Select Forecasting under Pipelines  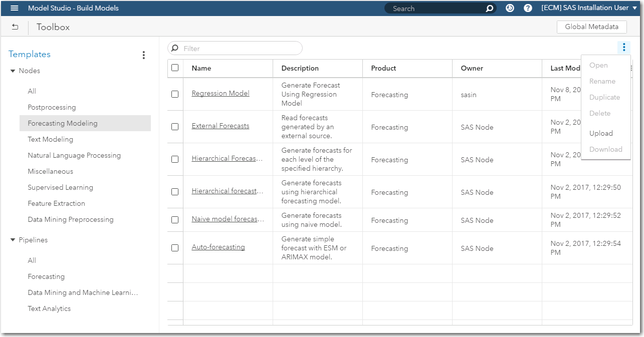tap(46, 276)
